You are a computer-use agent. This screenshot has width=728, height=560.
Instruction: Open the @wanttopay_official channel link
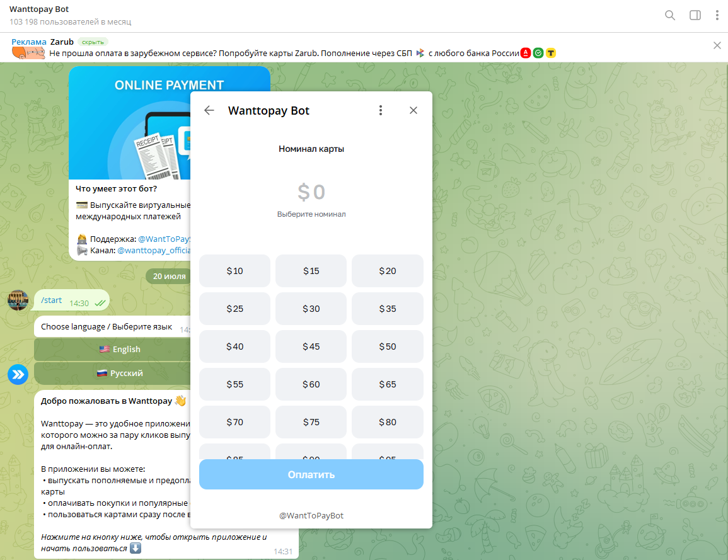154,251
